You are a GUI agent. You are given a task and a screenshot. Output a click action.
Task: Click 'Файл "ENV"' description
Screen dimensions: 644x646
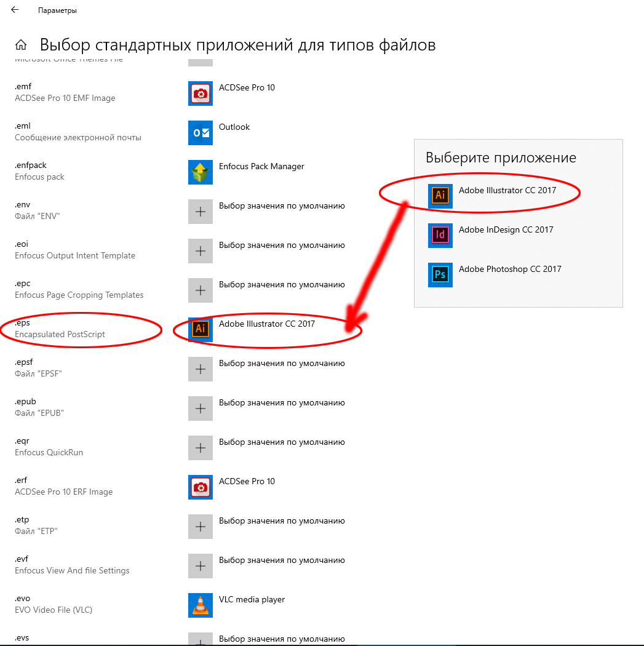[38, 217]
